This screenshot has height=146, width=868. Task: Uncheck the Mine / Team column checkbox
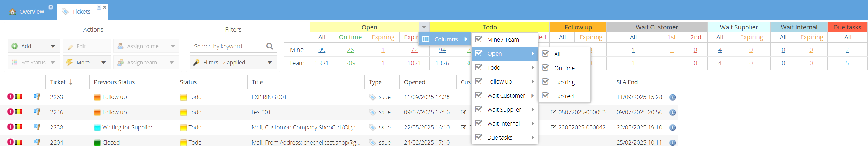tap(478, 39)
